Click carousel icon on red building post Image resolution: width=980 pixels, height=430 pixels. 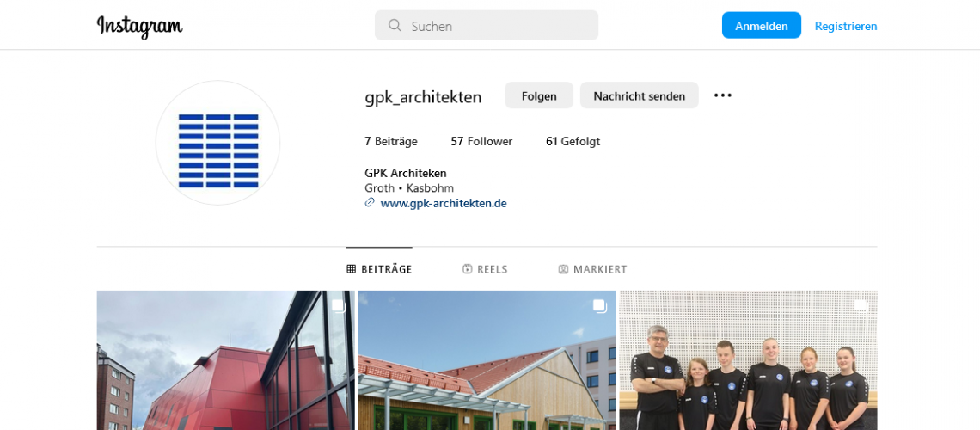(338, 306)
